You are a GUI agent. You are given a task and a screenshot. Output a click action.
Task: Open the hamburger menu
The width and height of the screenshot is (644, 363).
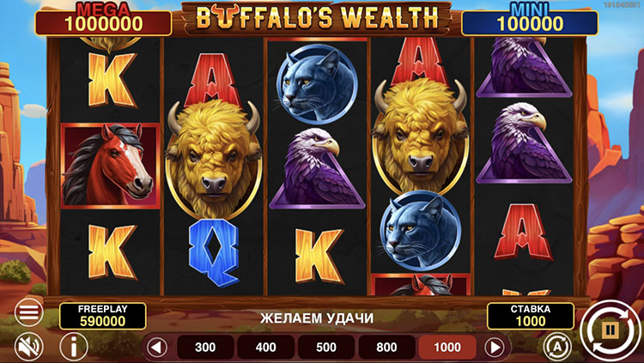tap(28, 312)
